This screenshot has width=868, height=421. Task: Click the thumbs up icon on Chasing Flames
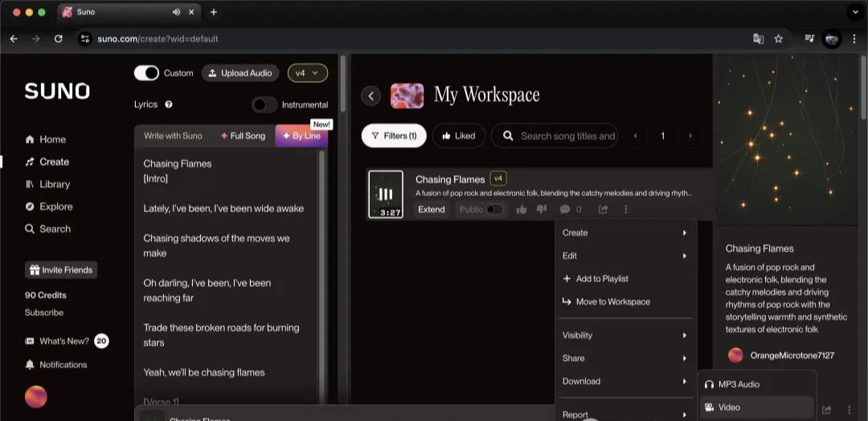522,210
